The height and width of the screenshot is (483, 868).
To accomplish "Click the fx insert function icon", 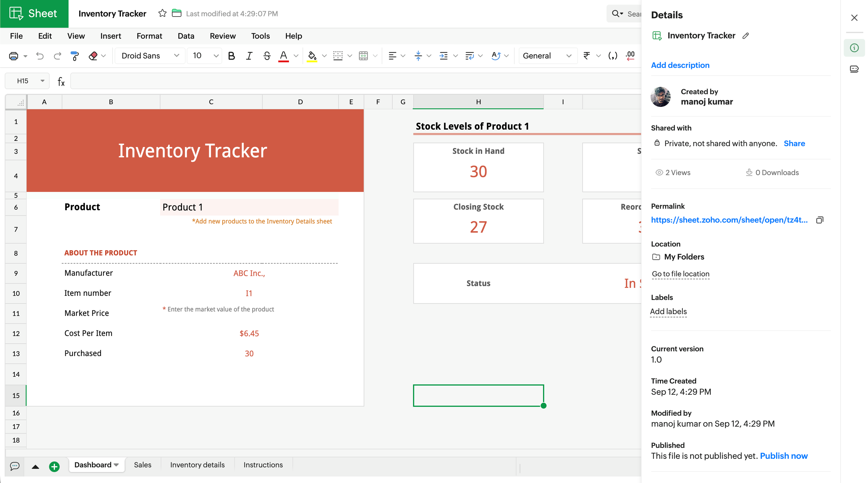I will click(x=61, y=81).
